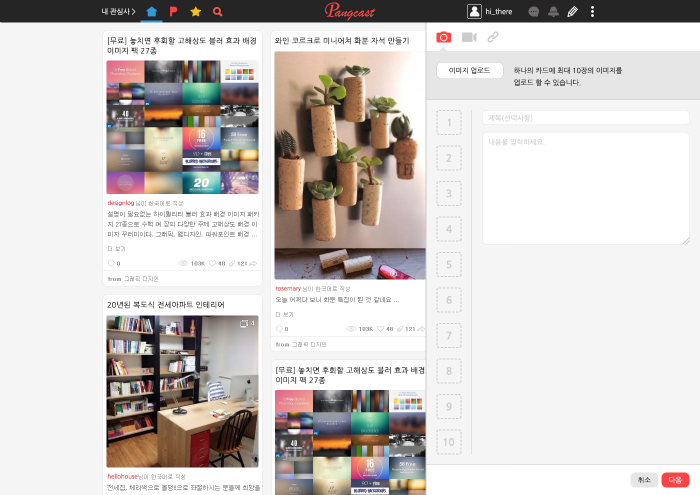Click the 취소 button

point(645,479)
